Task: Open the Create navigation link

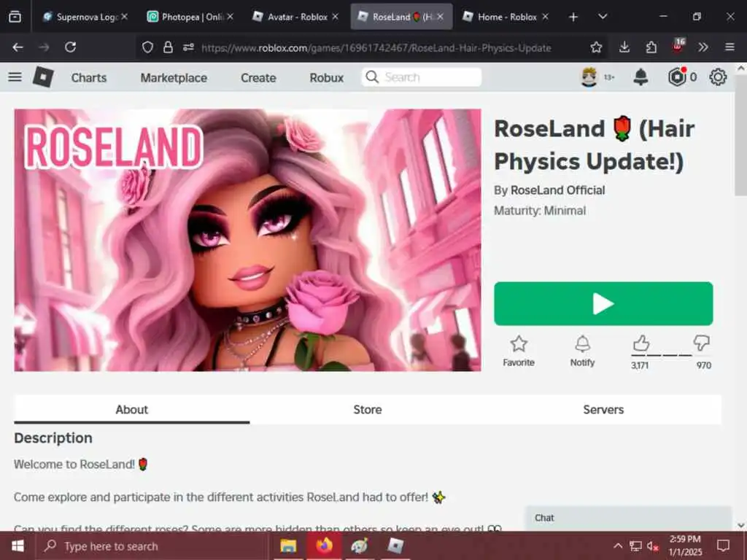Action: point(258,77)
